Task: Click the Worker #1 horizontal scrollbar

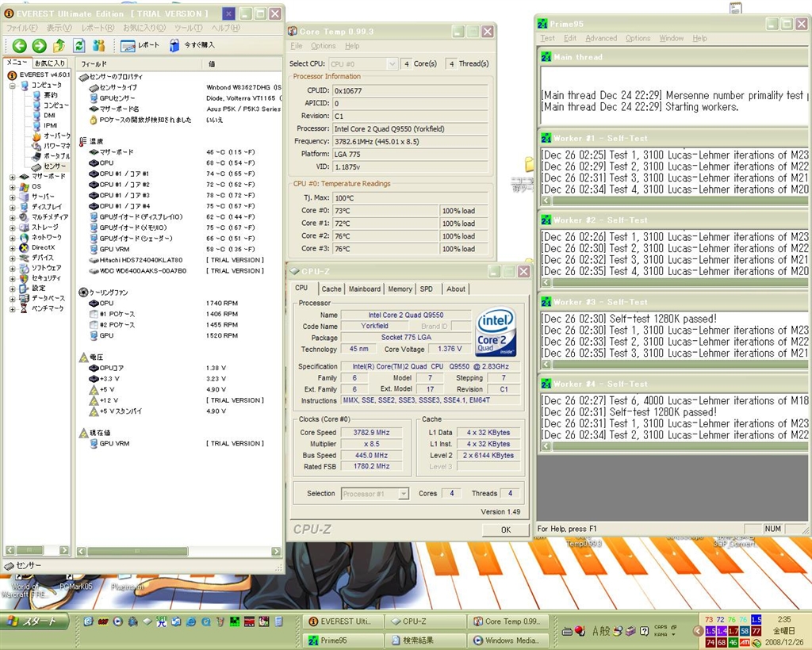Action: [x=674, y=200]
